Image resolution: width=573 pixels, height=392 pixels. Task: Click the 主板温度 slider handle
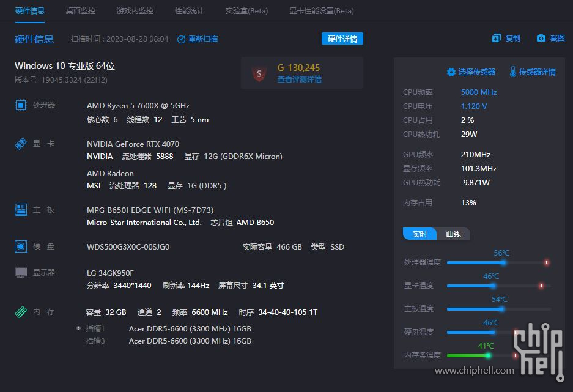pyautogui.click(x=501, y=309)
